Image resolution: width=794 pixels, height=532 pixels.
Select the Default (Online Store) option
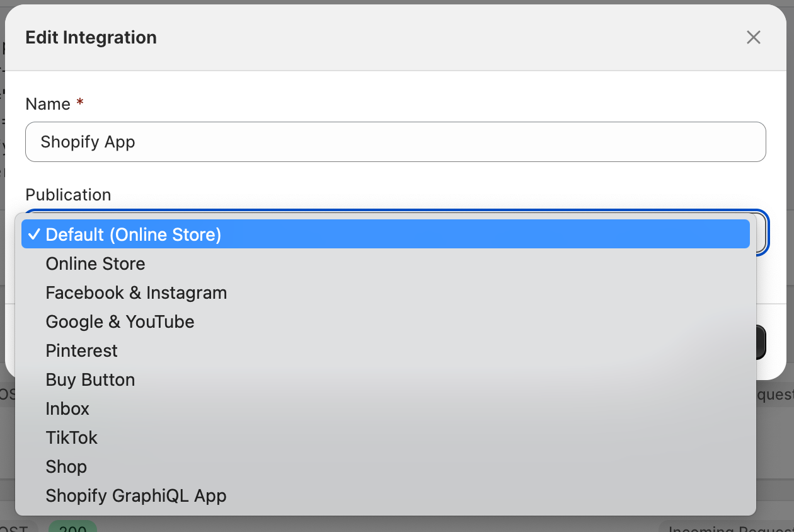point(134,234)
